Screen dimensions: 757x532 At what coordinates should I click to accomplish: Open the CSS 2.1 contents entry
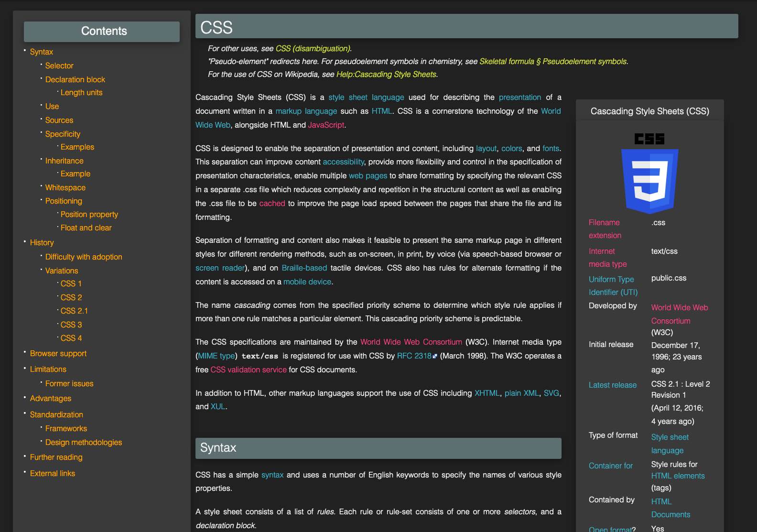click(74, 311)
